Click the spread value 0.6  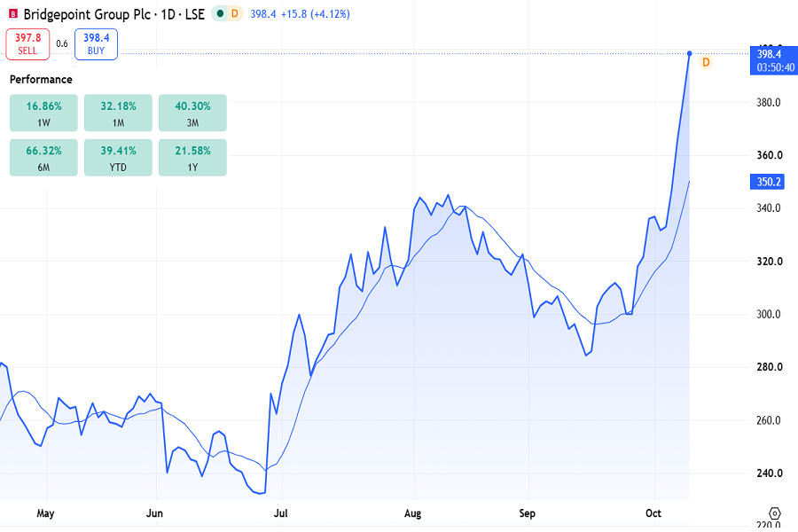click(62, 43)
